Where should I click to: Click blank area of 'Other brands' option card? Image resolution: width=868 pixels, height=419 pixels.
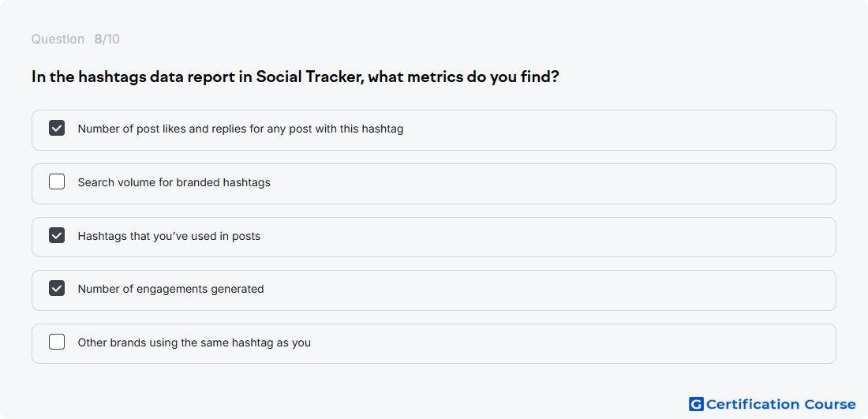point(554,344)
